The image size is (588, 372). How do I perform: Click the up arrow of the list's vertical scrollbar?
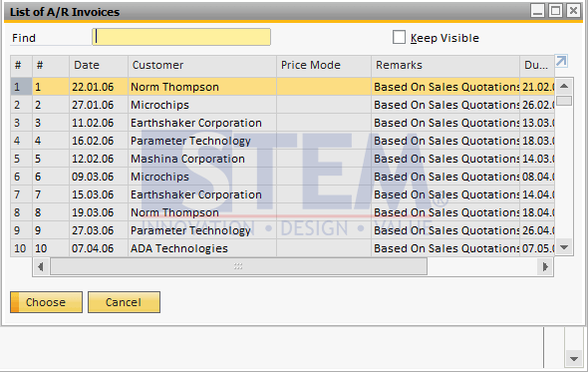[564, 87]
